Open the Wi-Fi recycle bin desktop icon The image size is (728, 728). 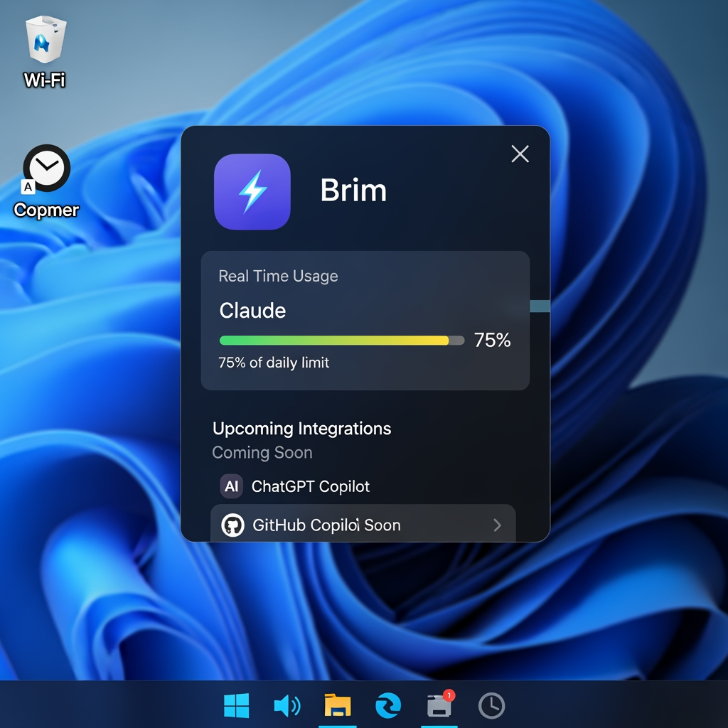tap(45, 51)
